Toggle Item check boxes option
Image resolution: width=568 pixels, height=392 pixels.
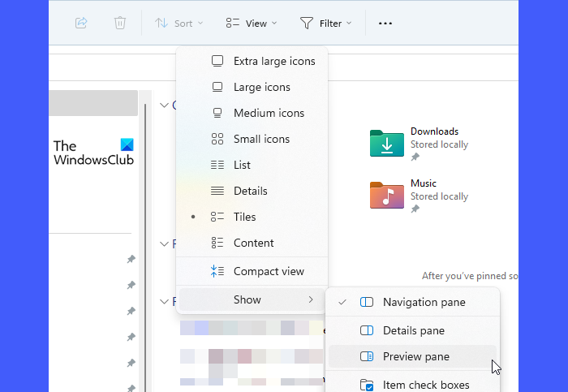coord(425,385)
